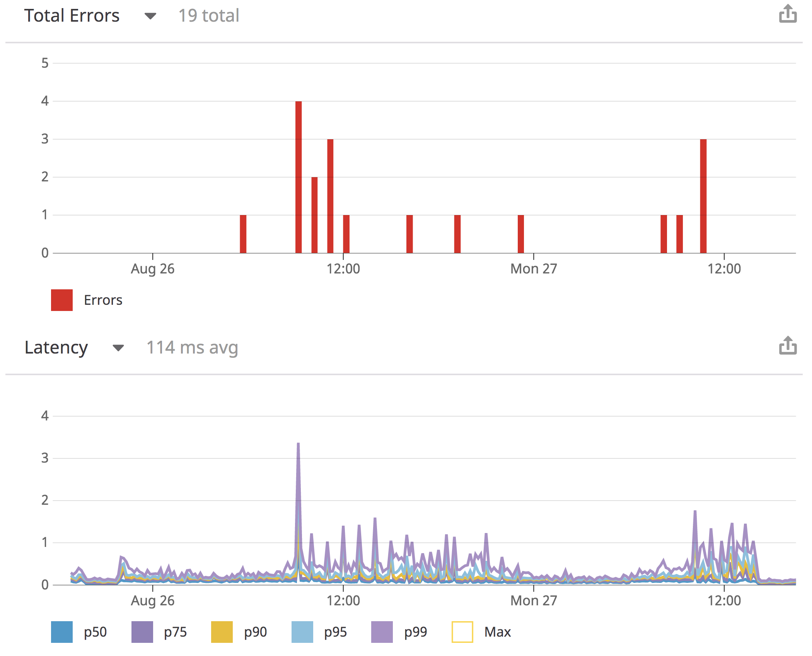Select the tallest error bar reaching 4
Screen dimensions: 812x656
click(299, 177)
